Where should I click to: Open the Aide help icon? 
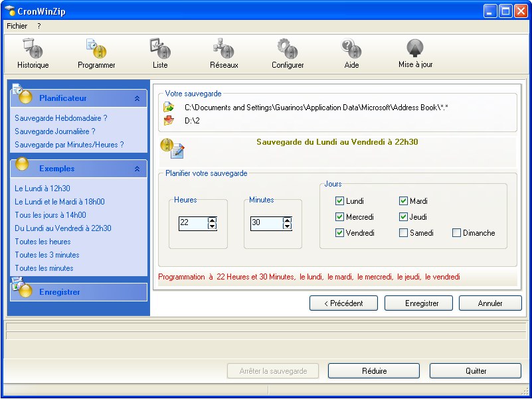click(351, 48)
